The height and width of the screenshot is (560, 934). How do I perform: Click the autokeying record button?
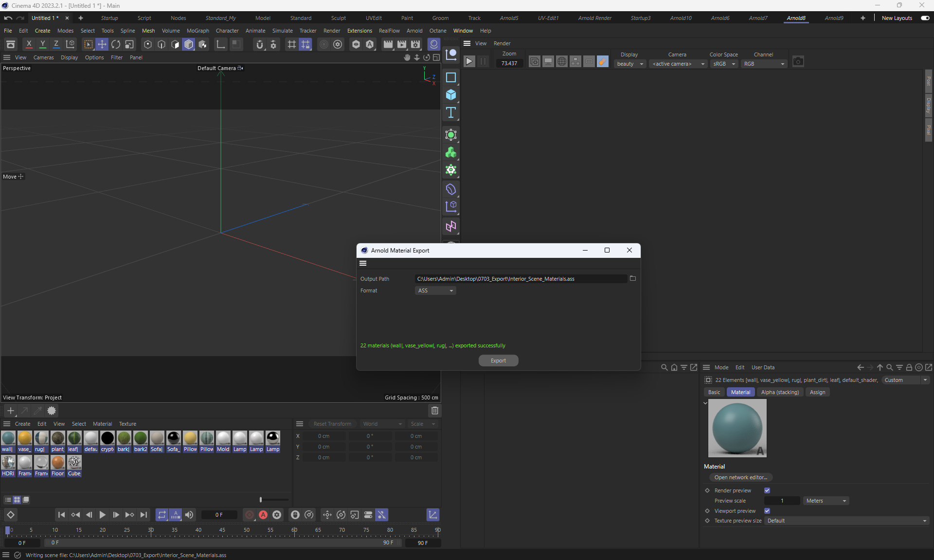263,515
